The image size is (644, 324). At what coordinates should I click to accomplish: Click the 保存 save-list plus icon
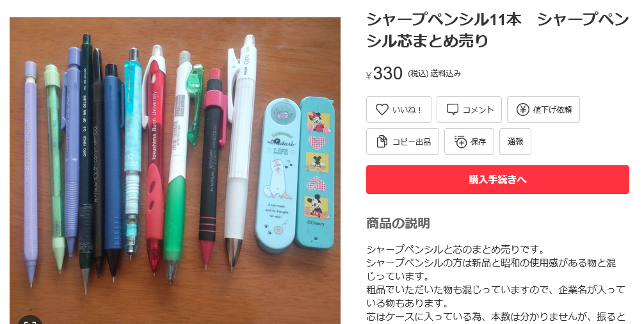pyautogui.click(x=460, y=142)
